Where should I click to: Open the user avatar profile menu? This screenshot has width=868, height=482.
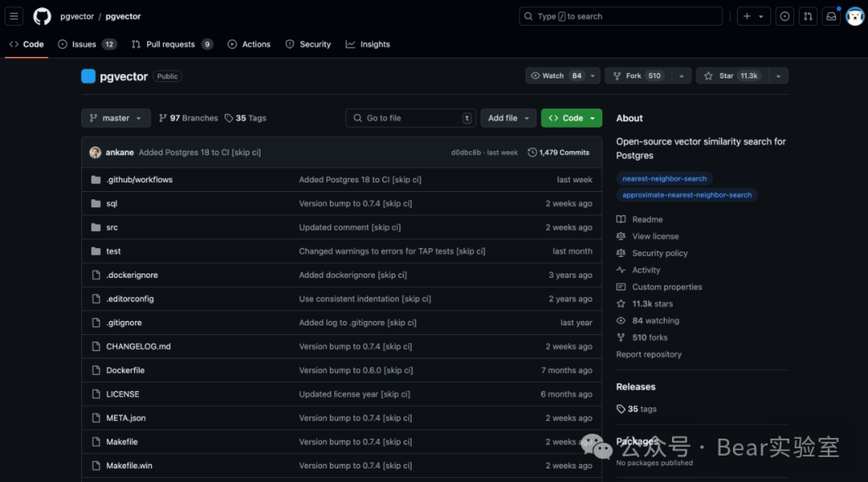pyautogui.click(x=854, y=17)
